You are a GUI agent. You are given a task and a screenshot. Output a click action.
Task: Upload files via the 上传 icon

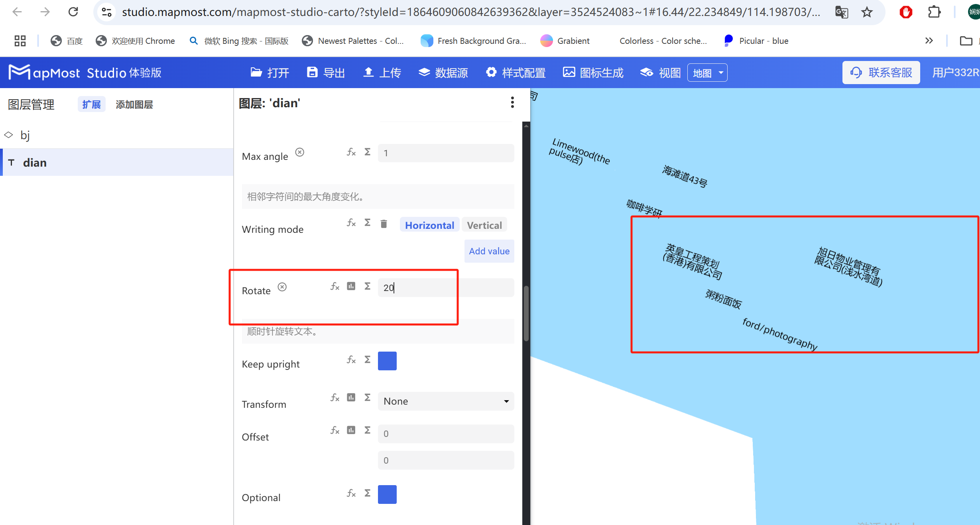(382, 73)
